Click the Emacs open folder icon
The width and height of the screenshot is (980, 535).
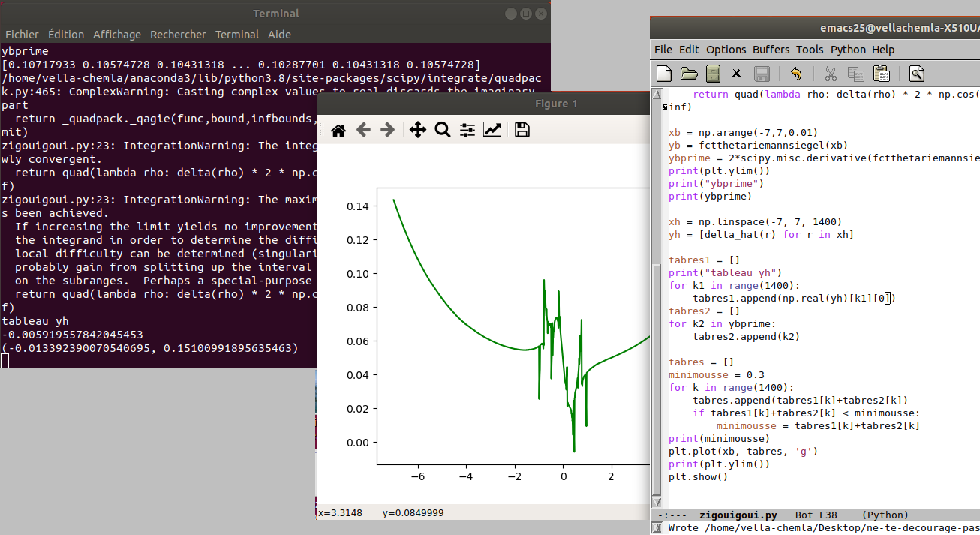[688, 74]
